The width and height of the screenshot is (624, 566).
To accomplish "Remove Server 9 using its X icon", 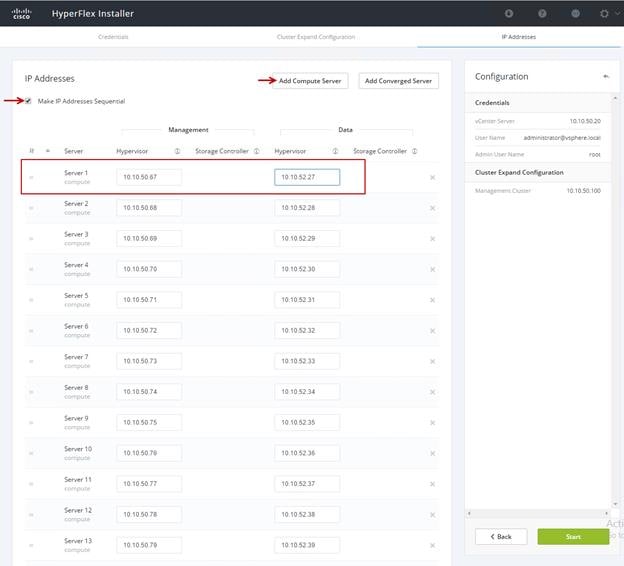I will click(x=433, y=422).
